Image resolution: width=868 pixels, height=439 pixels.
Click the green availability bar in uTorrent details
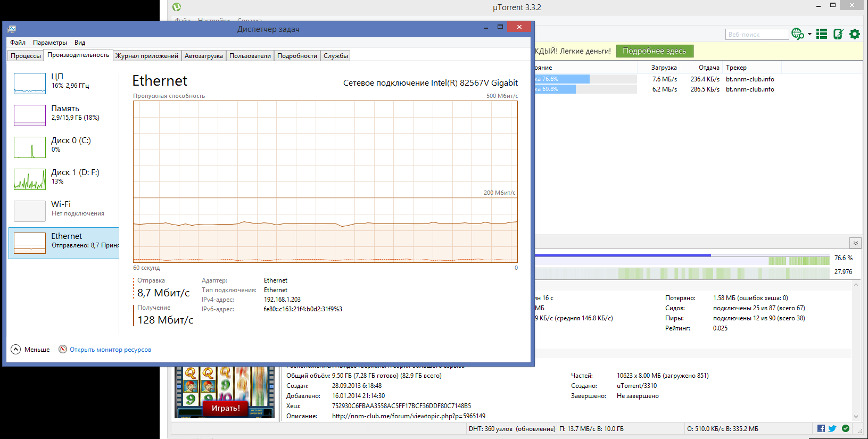(682, 272)
